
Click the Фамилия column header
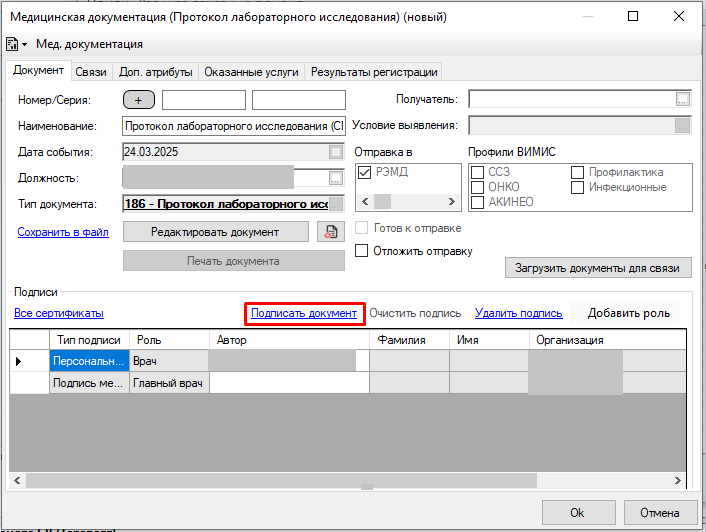click(409, 340)
